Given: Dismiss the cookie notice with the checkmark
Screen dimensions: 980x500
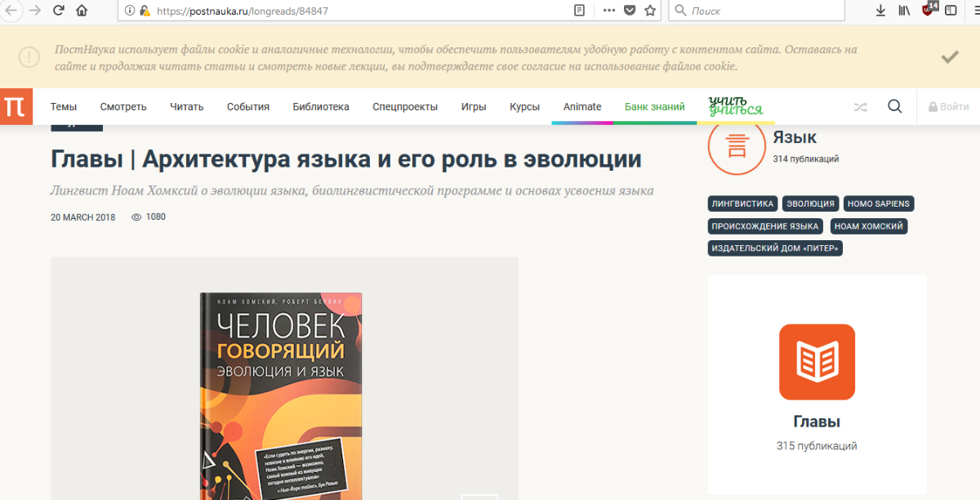Looking at the screenshot, I should 949,57.
